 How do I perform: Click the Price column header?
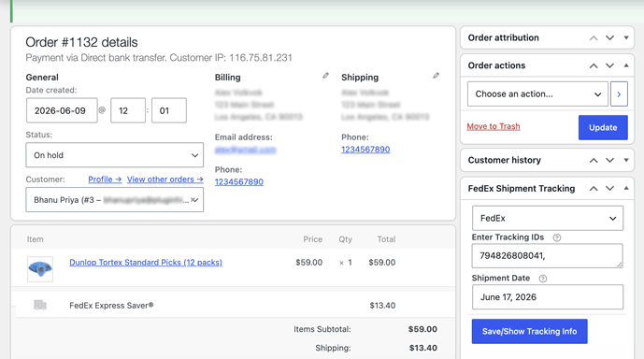[312, 239]
